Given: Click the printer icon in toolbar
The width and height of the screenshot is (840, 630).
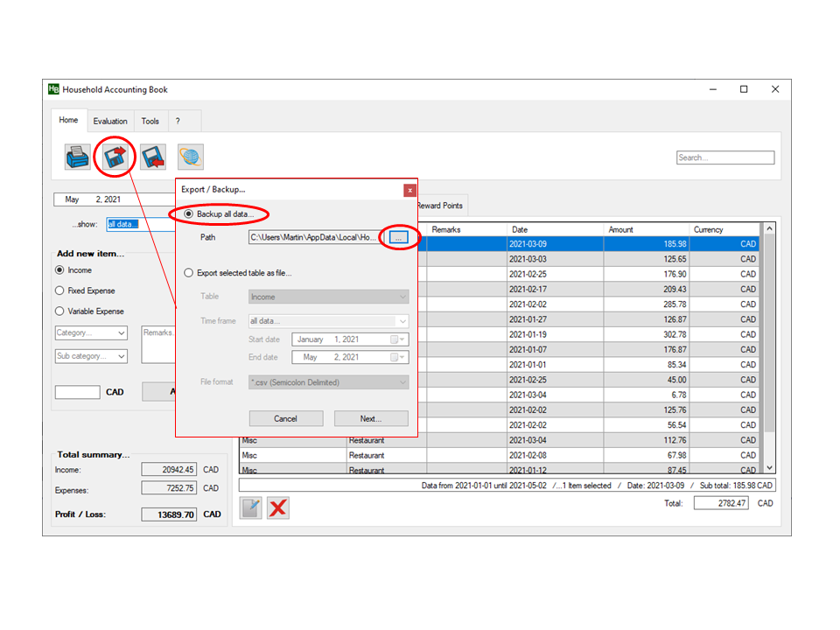Looking at the screenshot, I should (77, 157).
